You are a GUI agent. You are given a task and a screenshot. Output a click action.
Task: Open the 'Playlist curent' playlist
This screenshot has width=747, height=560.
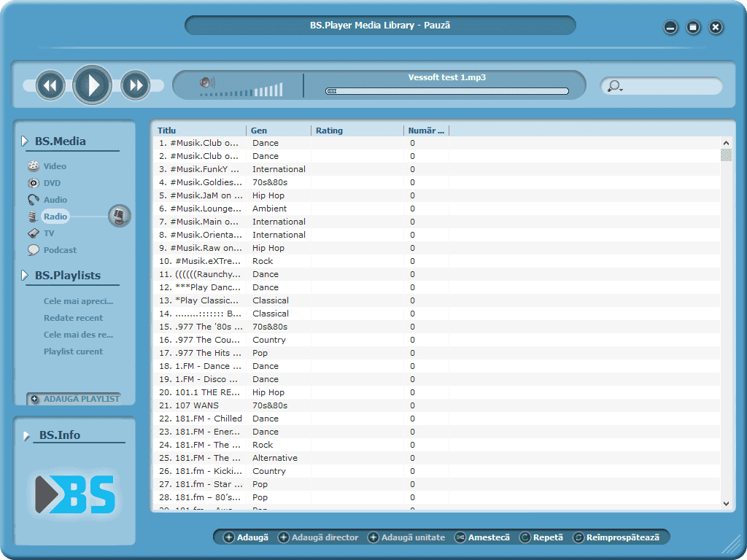[x=74, y=351]
